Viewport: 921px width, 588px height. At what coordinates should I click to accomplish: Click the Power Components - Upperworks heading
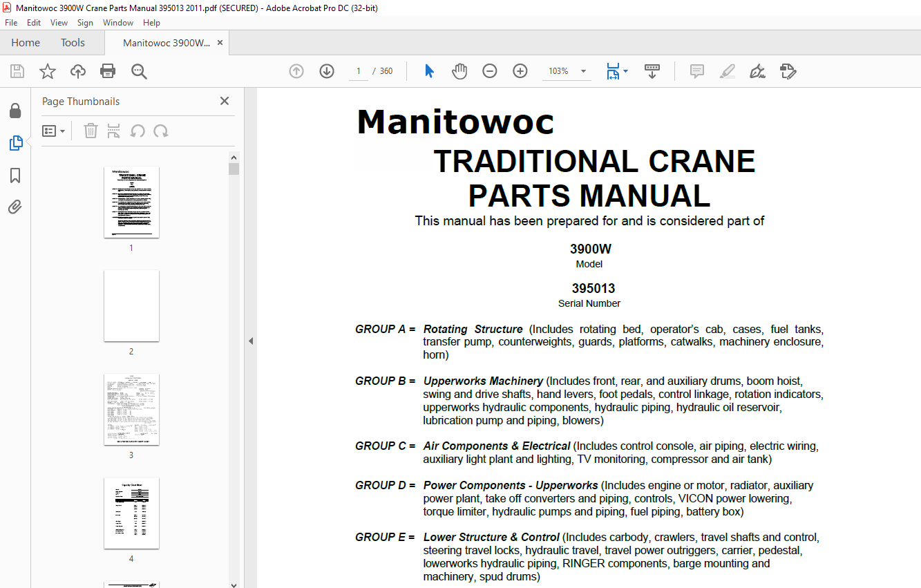(511, 485)
